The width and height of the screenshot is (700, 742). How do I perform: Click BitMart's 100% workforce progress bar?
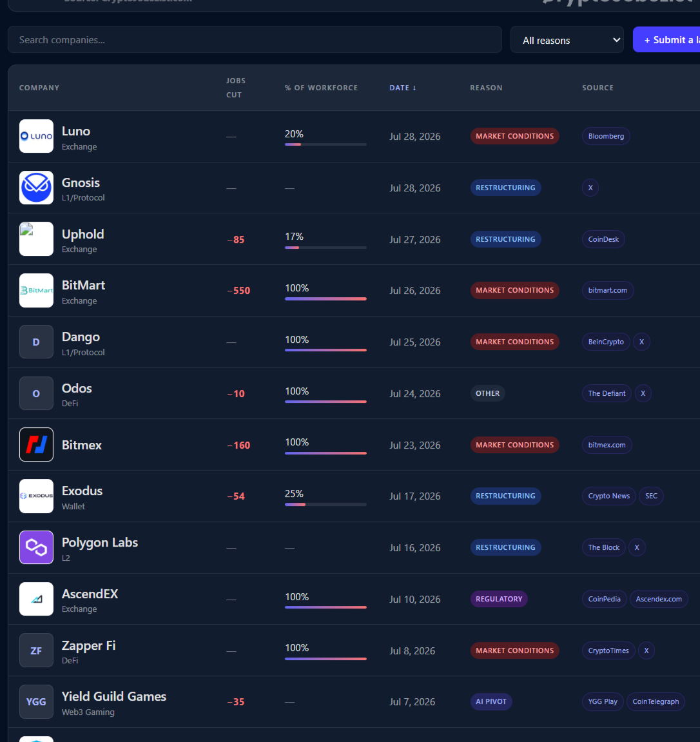[326, 298]
